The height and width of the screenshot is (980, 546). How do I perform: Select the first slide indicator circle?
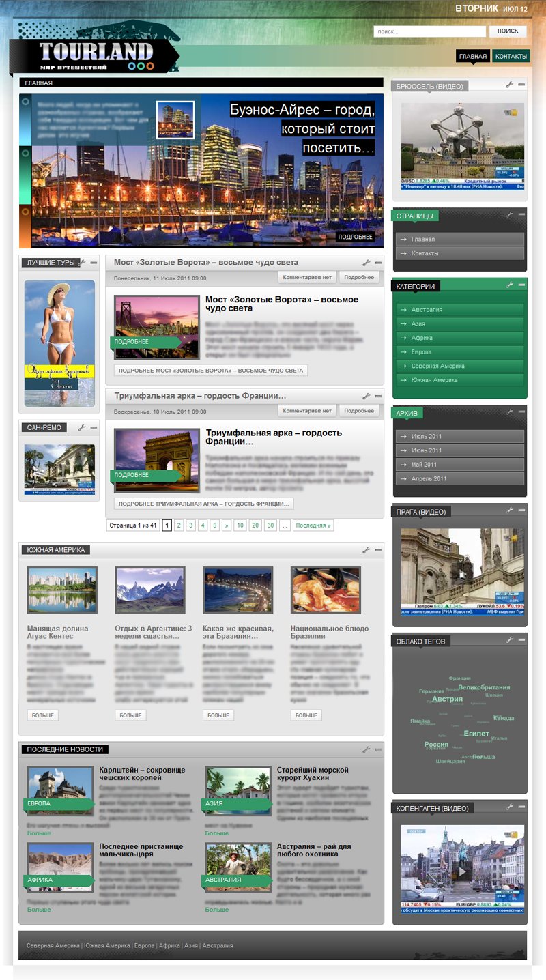pos(25,102)
